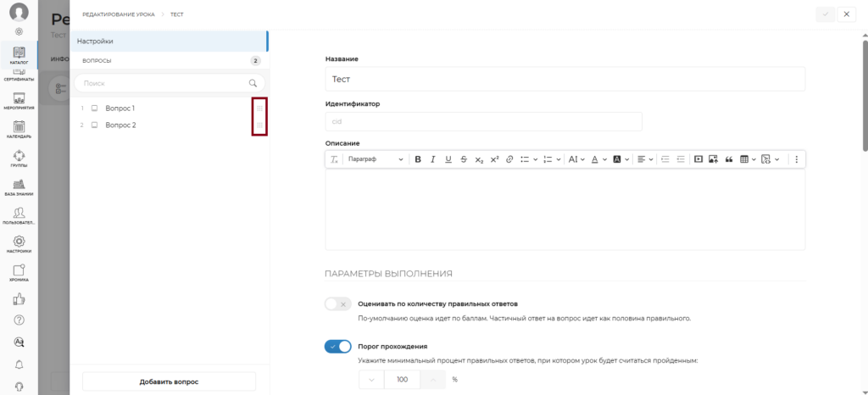
Task: Expand the text alignment dropdown
Action: [645, 159]
